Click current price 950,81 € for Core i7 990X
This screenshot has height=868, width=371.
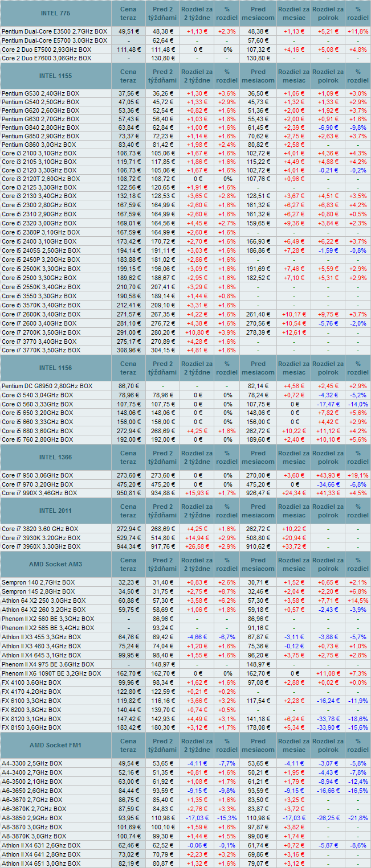click(x=128, y=493)
